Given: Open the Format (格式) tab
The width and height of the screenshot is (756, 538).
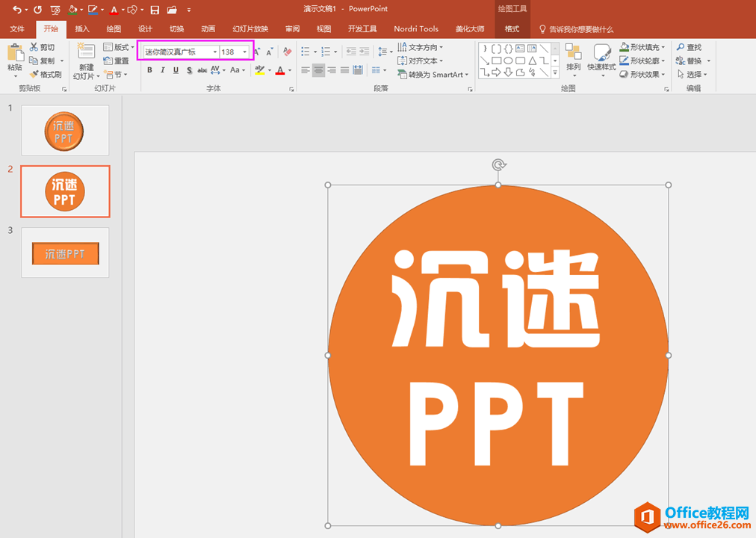Looking at the screenshot, I should pos(512,29).
